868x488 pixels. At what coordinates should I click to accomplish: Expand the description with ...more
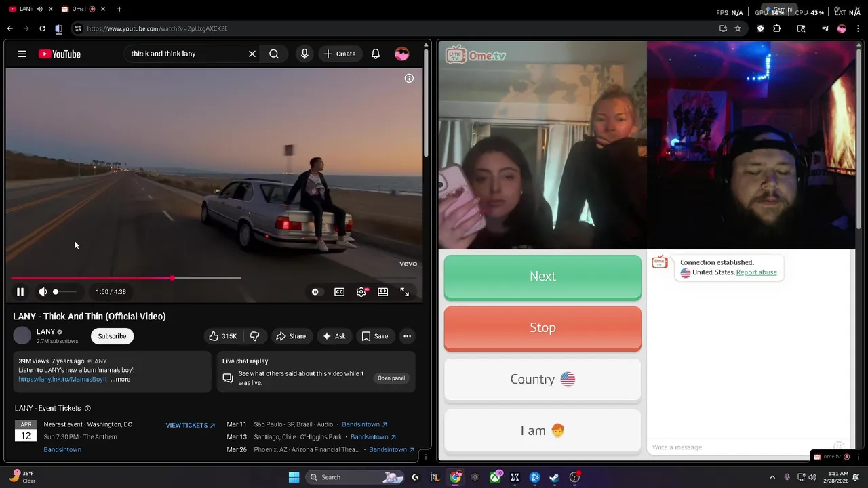[x=121, y=380]
